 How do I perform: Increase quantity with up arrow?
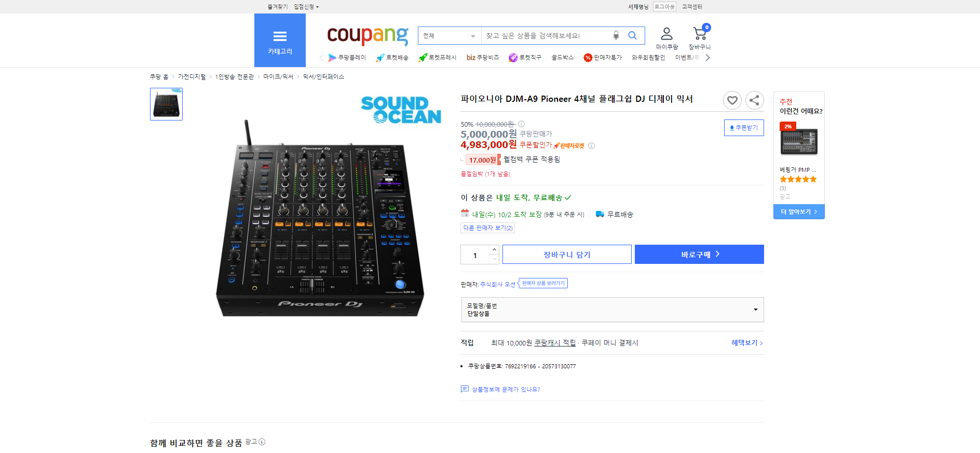tap(494, 249)
